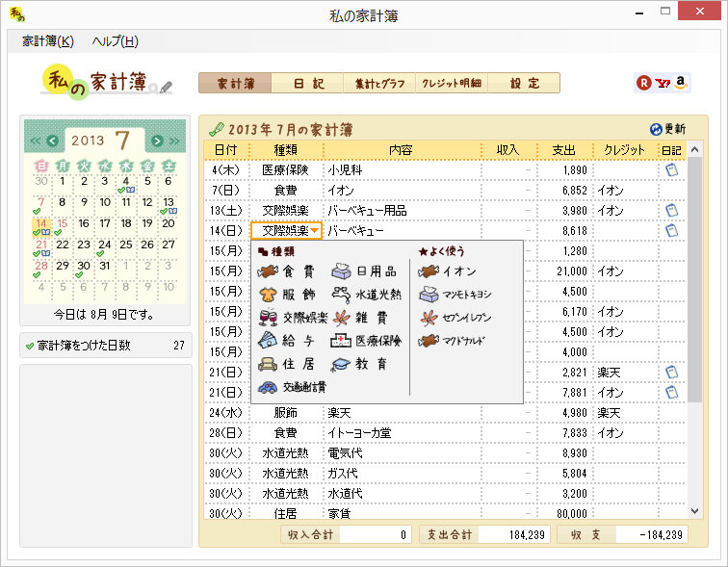Open diary icon for 14(日) バーベキュー row

pos(671,231)
